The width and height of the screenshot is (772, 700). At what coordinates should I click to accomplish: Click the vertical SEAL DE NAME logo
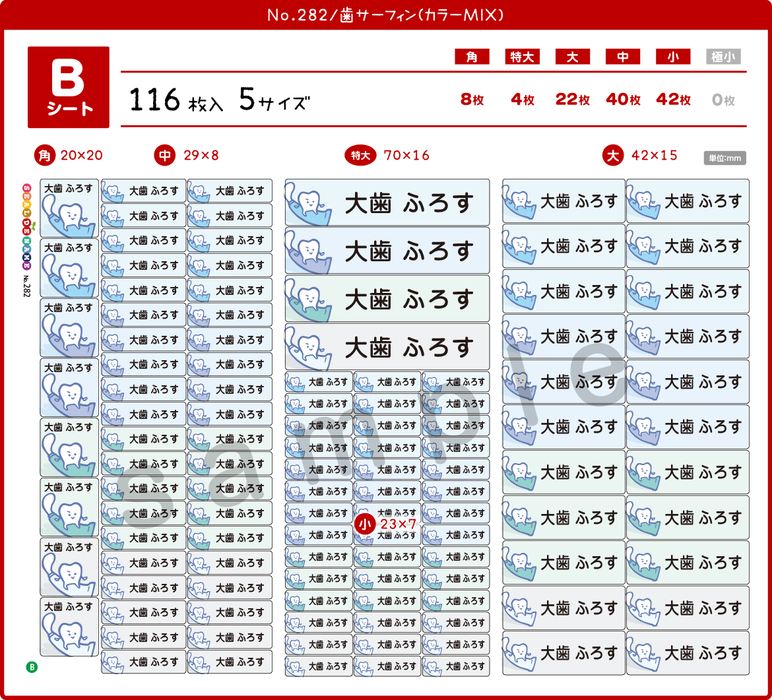coord(26,226)
